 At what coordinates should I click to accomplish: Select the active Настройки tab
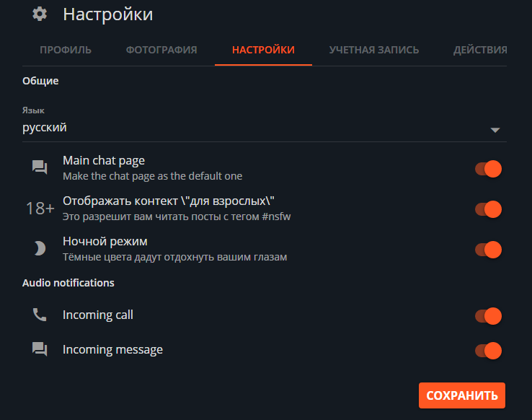[x=263, y=50]
